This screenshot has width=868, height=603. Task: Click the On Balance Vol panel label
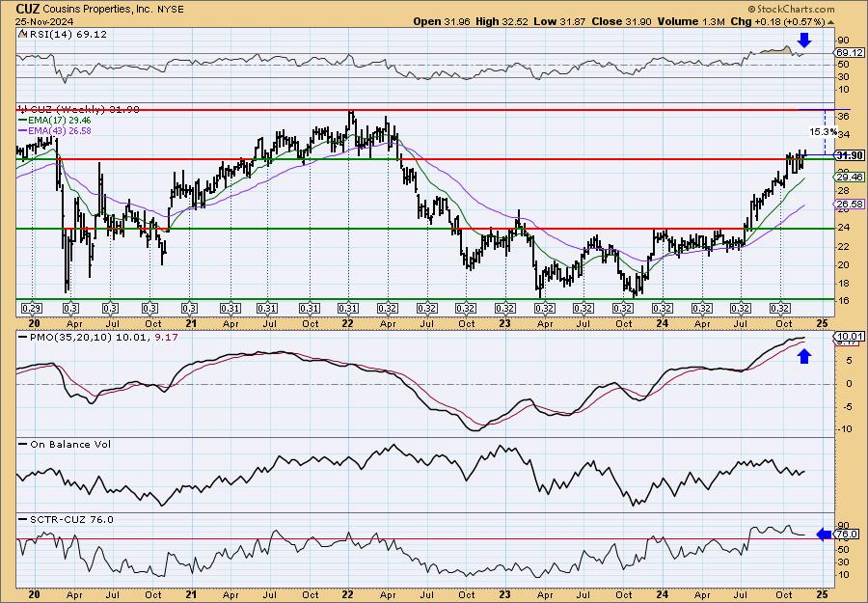tap(69, 444)
